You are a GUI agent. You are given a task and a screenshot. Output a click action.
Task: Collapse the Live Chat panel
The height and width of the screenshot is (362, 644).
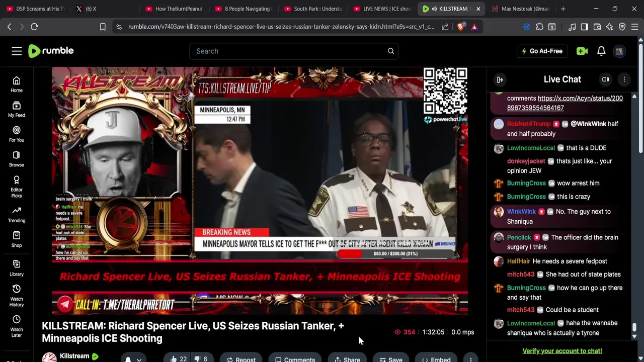coord(500,79)
